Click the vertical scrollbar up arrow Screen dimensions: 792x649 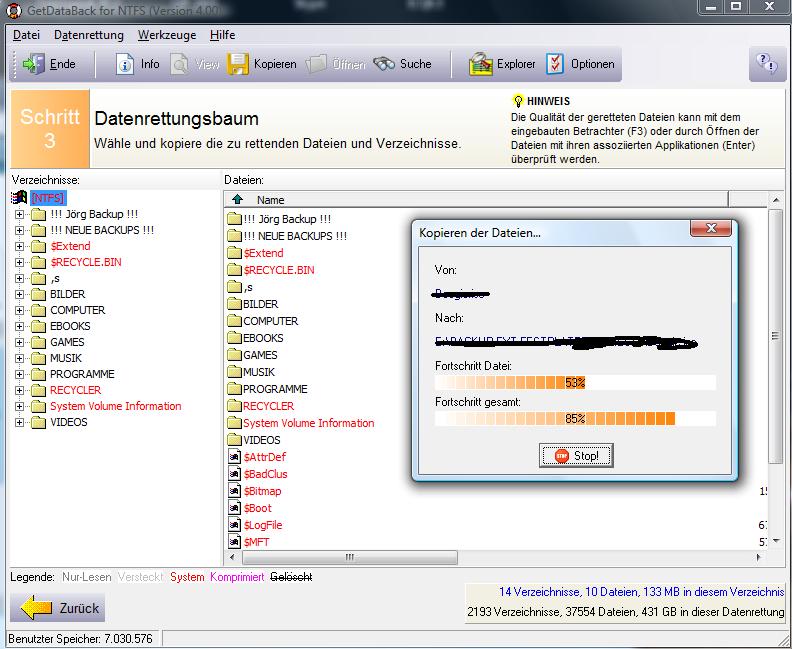pyautogui.click(x=776, y=201)
